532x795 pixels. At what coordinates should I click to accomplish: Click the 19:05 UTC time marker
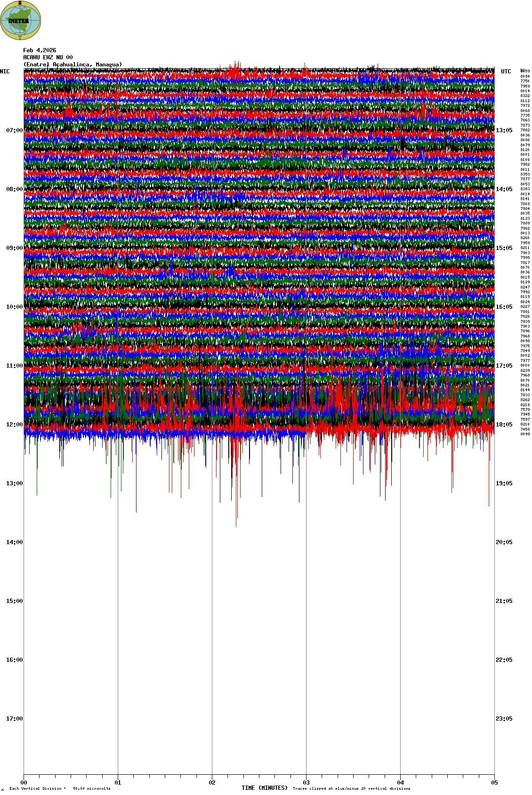(x=504, y=483)
